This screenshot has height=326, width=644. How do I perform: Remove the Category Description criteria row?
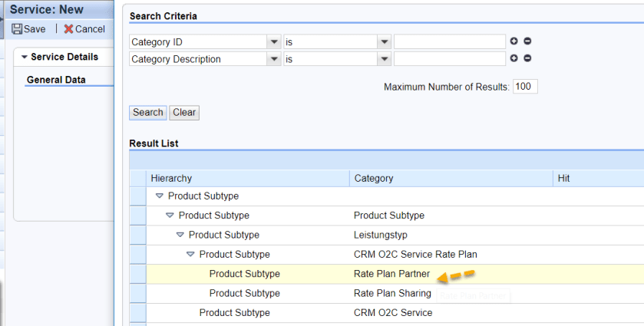[x=527, y=58]
